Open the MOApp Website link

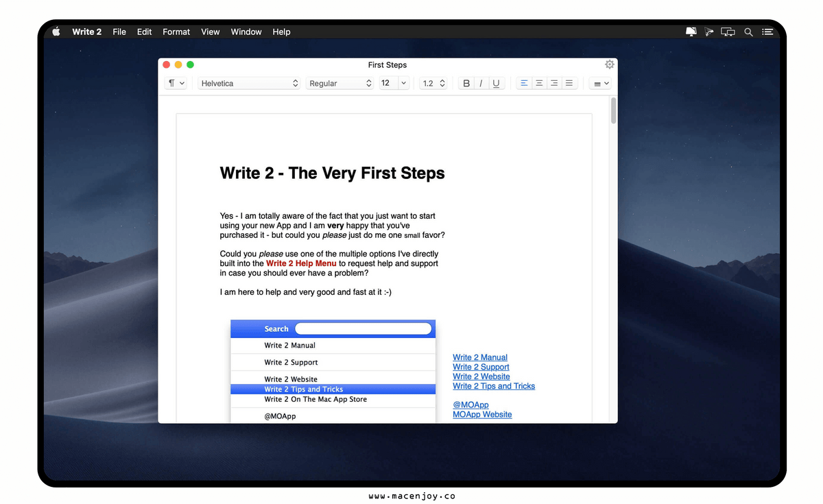point(482,414)
